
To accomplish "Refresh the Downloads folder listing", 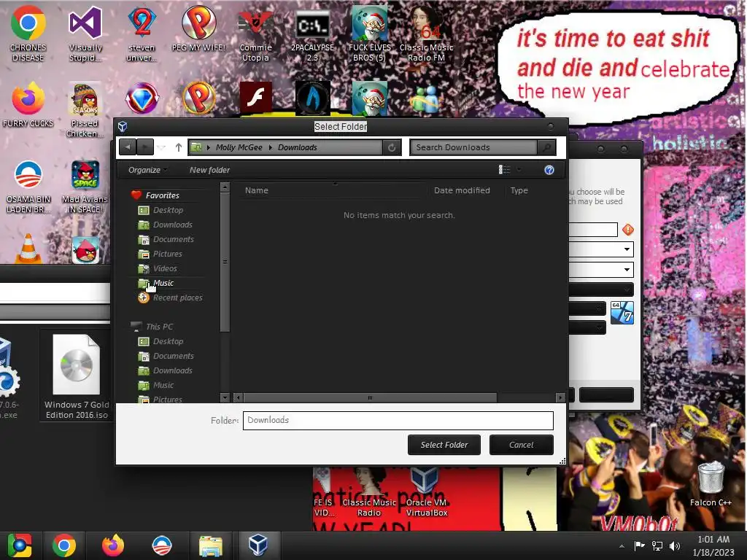I will 392,147.
